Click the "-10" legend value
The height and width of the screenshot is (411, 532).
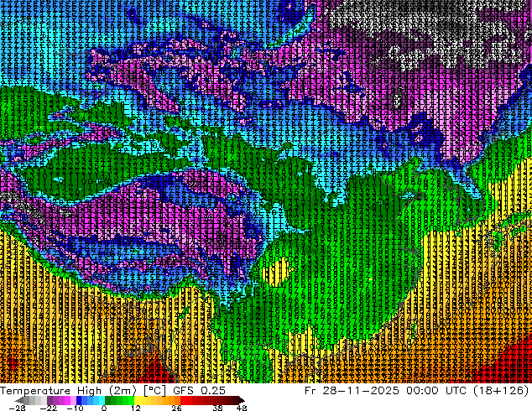pyautogui.click(x=75, y=408)
